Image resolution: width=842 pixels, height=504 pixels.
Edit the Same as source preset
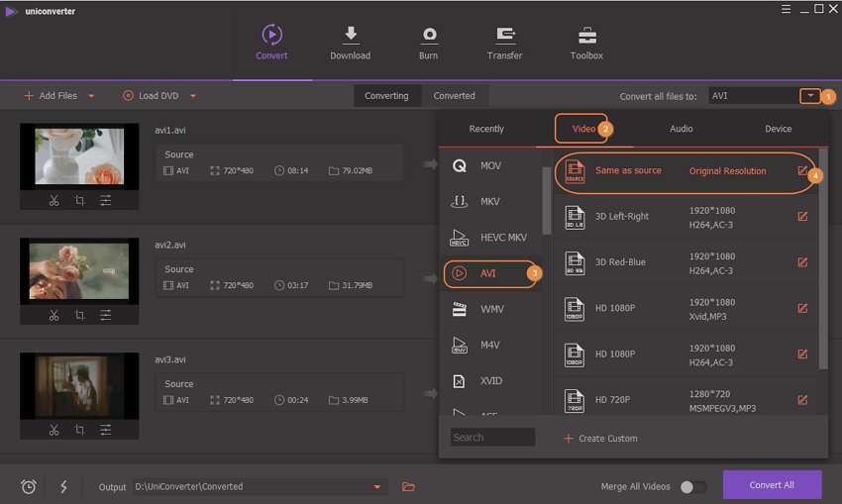802,171
